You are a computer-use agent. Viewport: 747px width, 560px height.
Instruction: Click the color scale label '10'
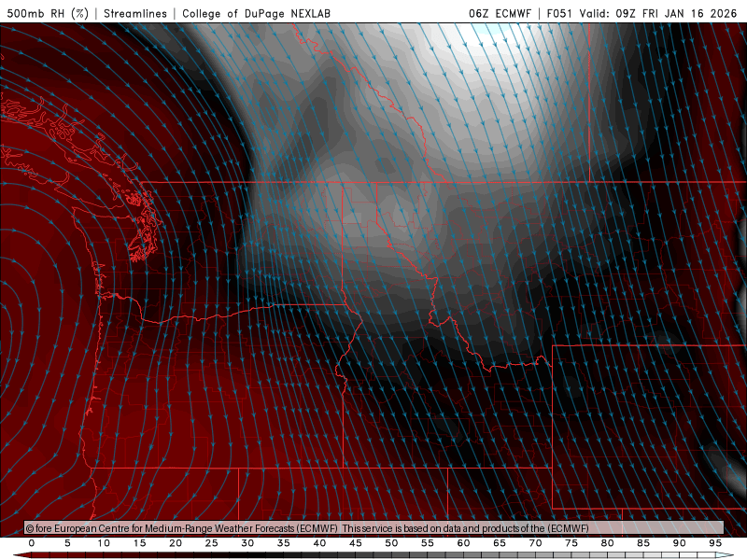coord(104,543)
